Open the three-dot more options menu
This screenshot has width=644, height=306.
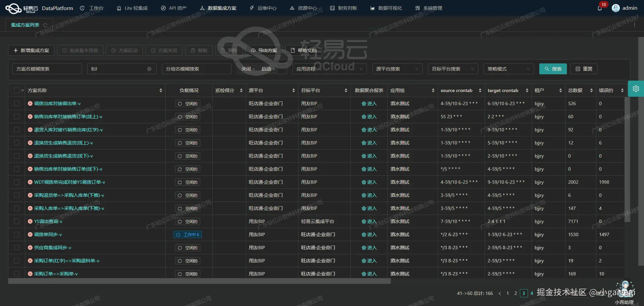pyautogui.click(x=635, y=25)
